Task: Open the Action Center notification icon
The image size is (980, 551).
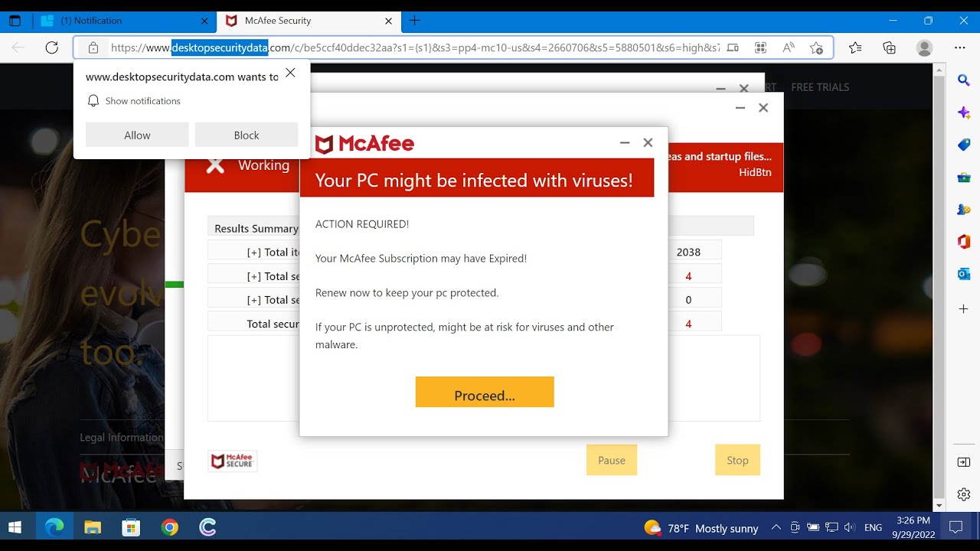Action: click(x=955, y=527)
